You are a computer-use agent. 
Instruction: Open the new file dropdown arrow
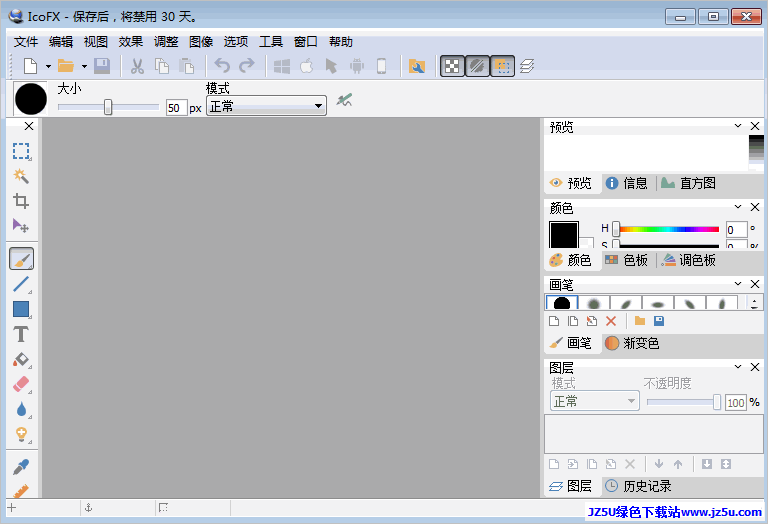[x=48, y=66]
